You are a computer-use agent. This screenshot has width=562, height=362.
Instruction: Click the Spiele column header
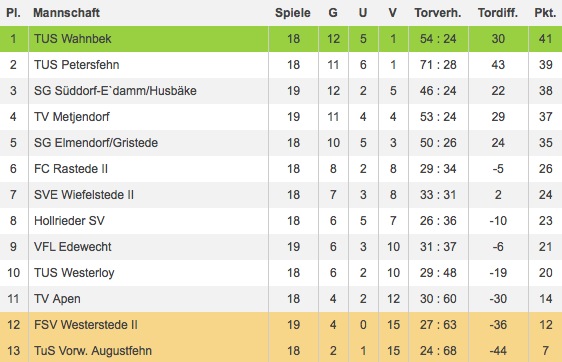[293, 13]
